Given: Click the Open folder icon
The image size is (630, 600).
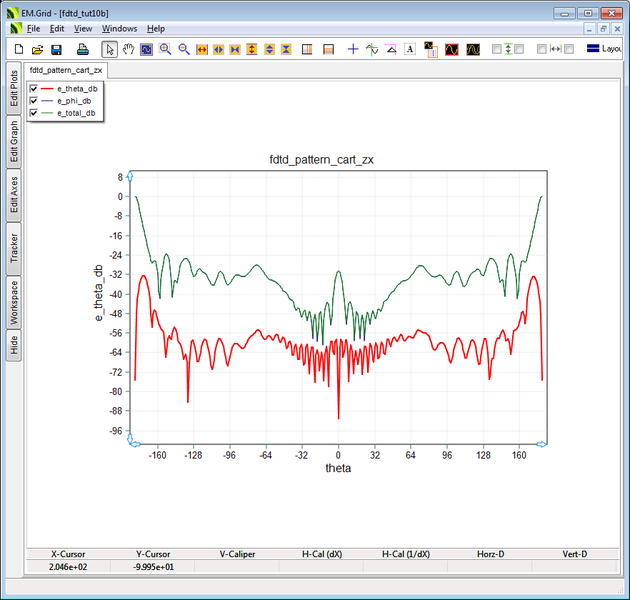Looking at the screenshot, I should [37, 49].
